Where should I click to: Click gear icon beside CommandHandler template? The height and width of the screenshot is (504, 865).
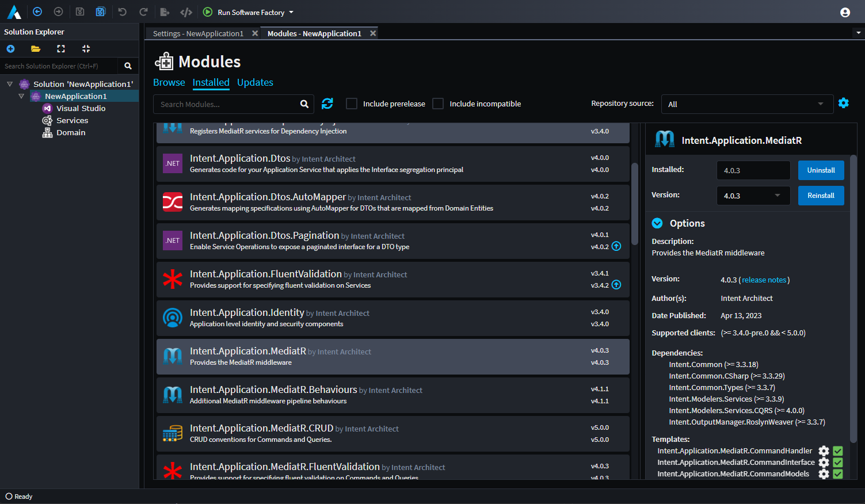[824, 451]
